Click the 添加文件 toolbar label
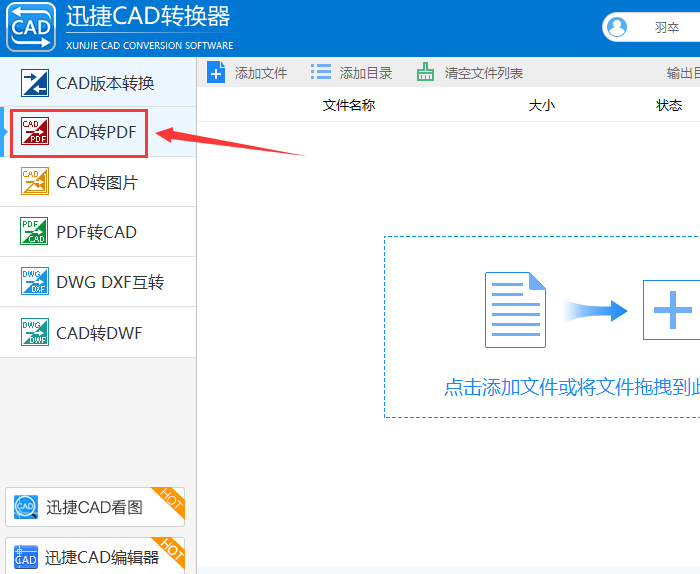The height and width of the screenshot is (574, 700). coord(261,73)
